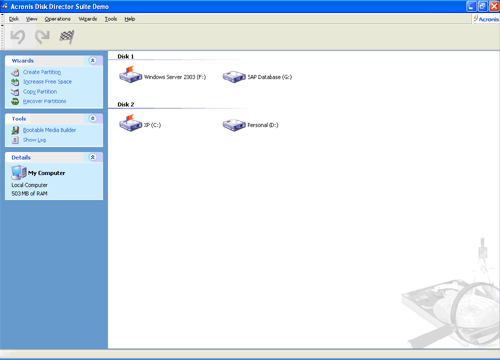Click the Details panel title

pyautogui.click(x=21, y=157)
